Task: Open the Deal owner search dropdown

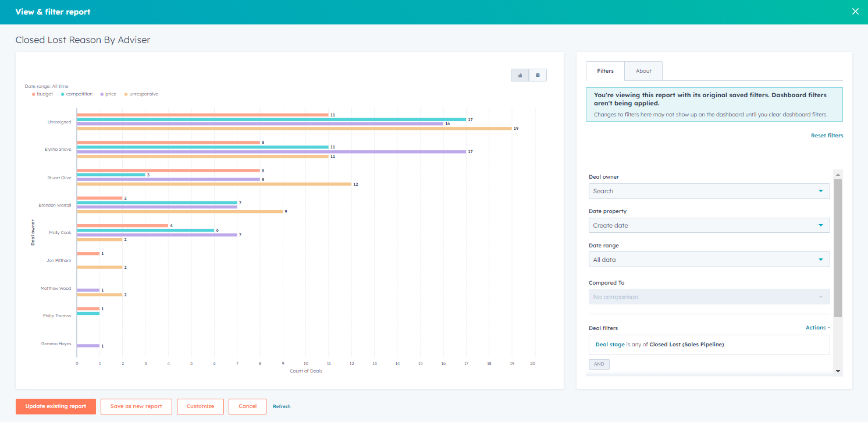Action: pos(709,191)
